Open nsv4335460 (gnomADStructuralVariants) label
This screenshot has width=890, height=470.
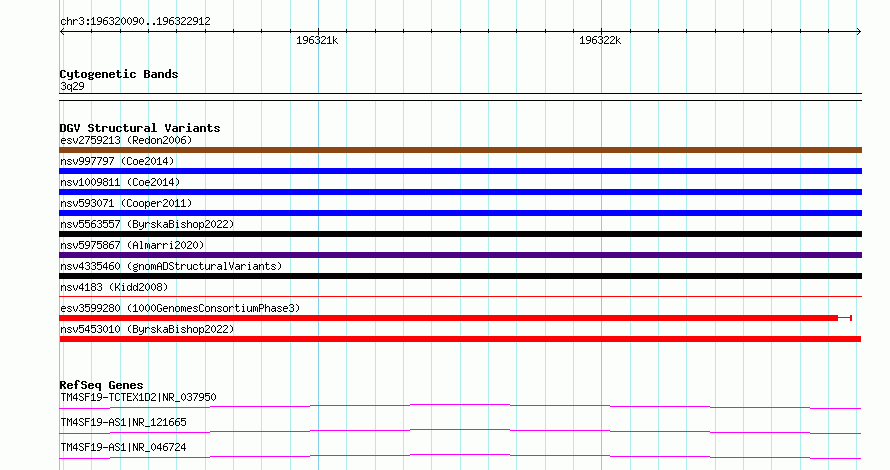point(171,266)
